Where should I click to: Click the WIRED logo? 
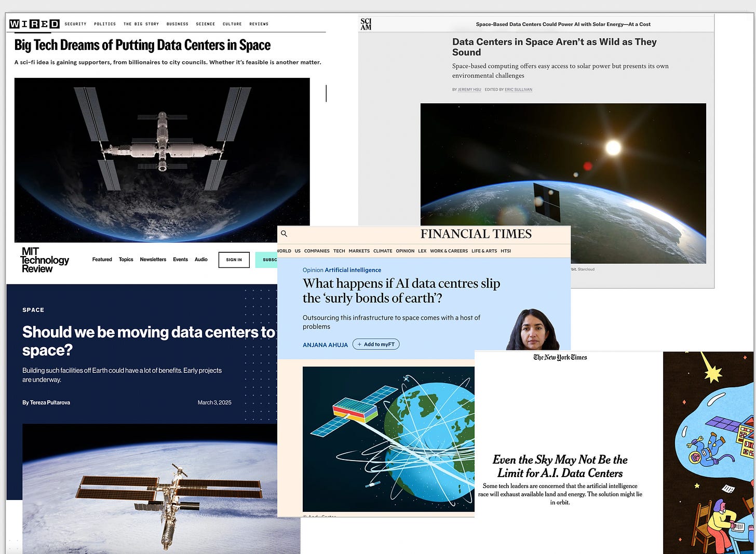[34, 24]
